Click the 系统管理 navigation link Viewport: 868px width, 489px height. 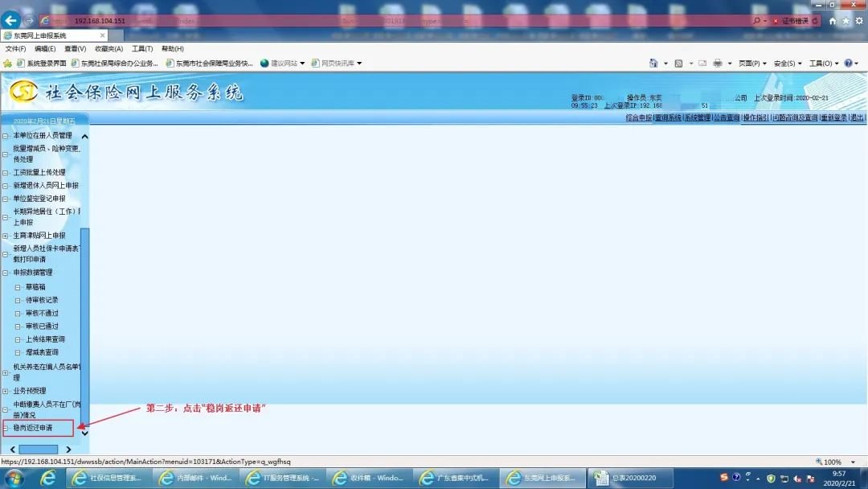pos(698,117)
